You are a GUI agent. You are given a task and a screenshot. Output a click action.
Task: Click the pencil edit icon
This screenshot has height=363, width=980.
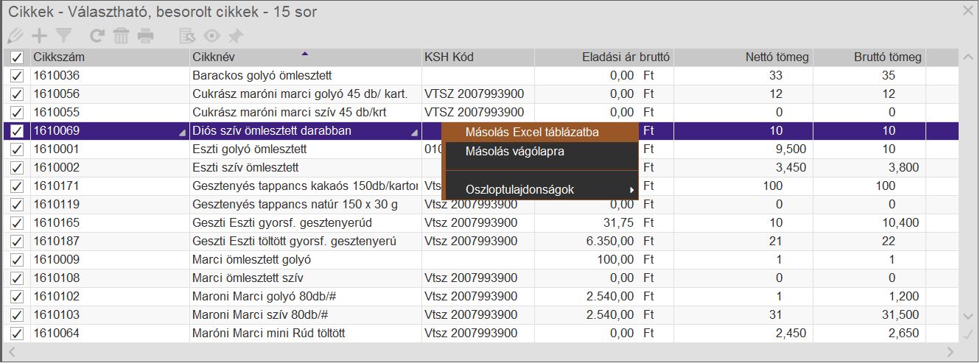tap(14, 35)
